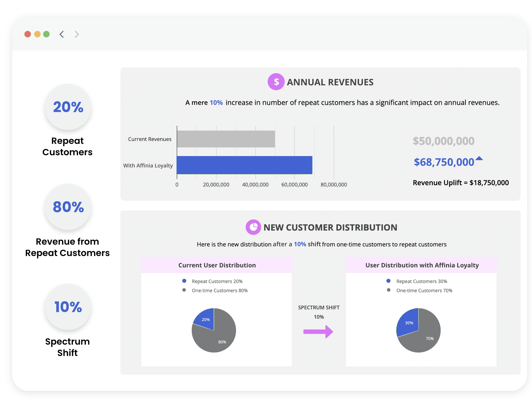The image size is (532, 408).
Task: Click the blue With Affinia Loyalty bar
Action: coord(244,165)
